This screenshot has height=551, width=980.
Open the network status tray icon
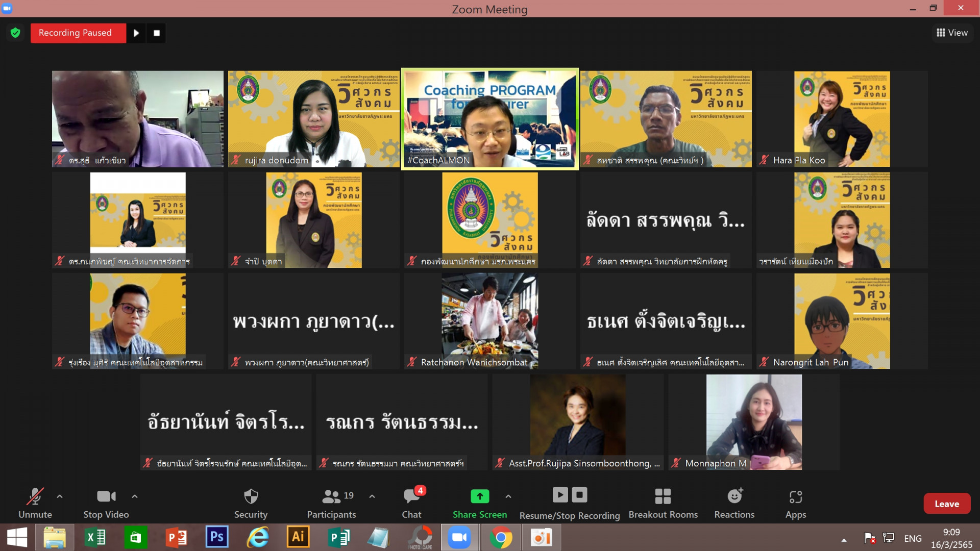point(889,538)
